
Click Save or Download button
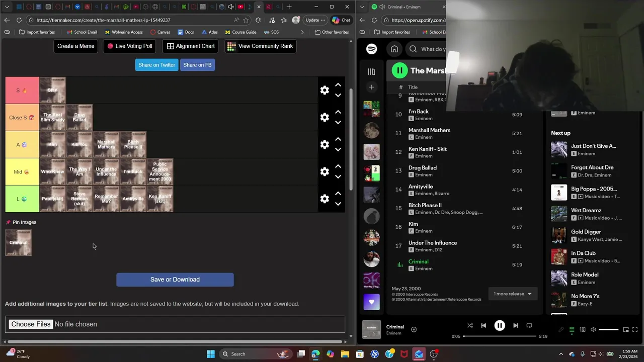(175, 280)
